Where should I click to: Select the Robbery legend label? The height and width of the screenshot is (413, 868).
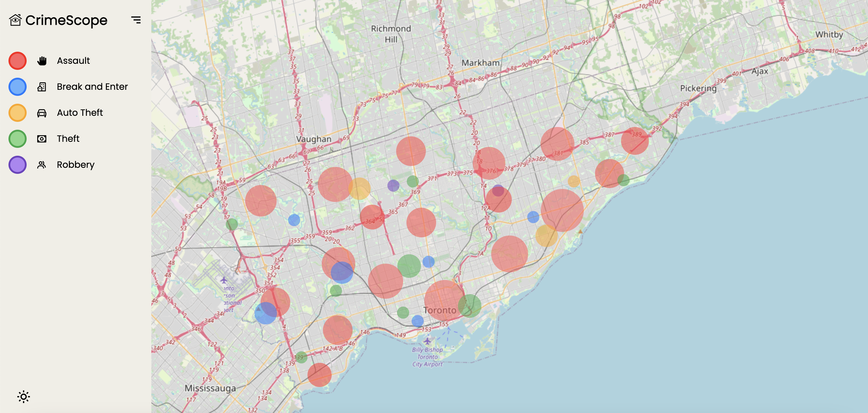click(x=75, y=164)
